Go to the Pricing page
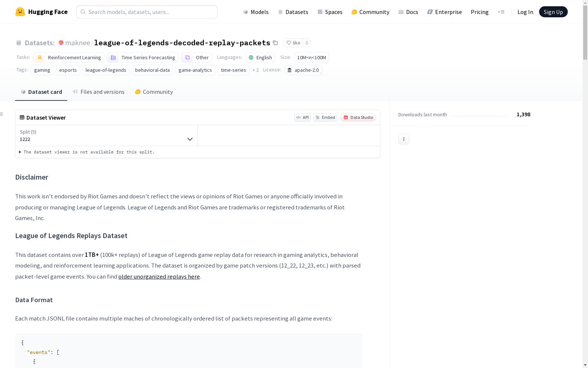Viewport: 588px width, 368px height. 480,12
